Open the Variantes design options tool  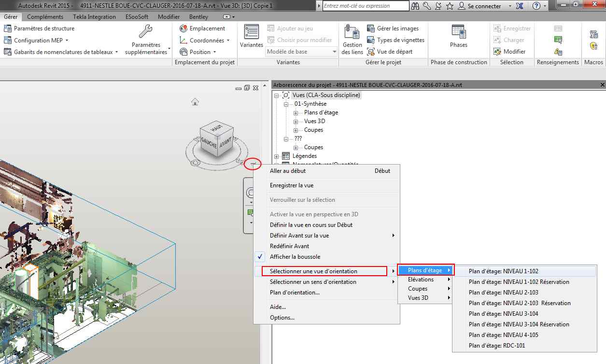(251, 36)
